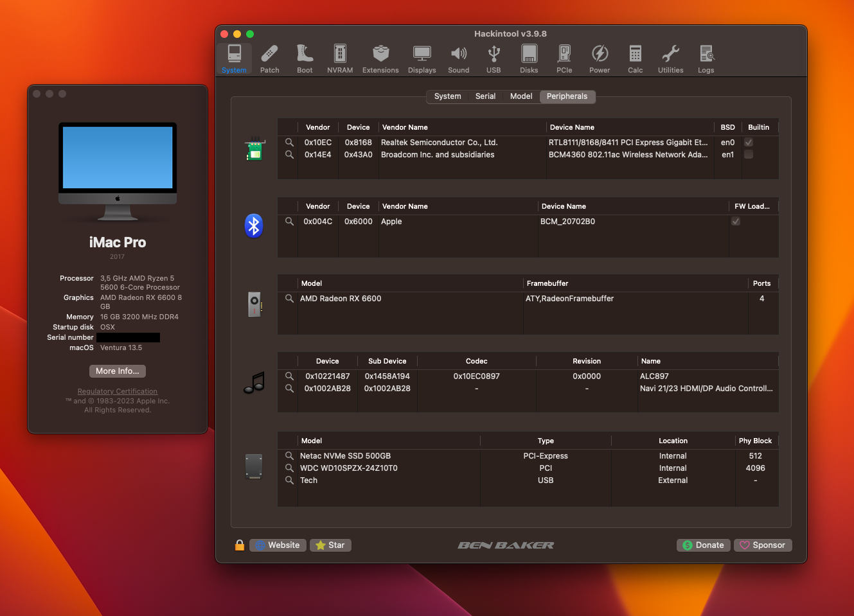Open the NVRAM section
Image resolution: width=854 pixels, height=616 pixels.
(x=340, y=59)
